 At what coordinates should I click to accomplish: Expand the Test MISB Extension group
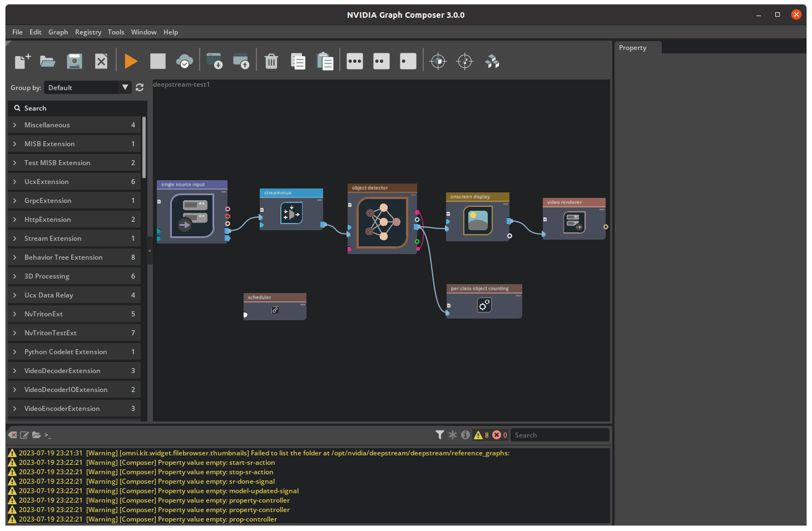pos(75,163)
